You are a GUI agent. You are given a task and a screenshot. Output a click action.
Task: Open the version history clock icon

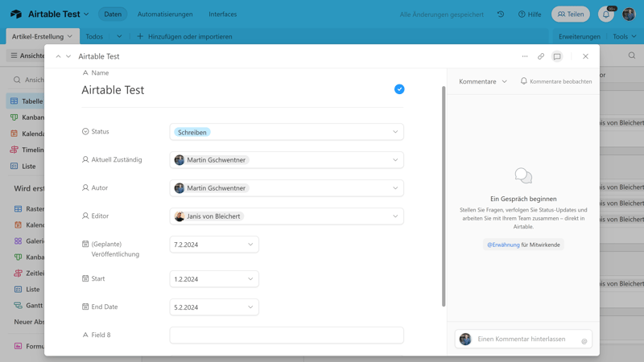click(x=501, y=14)
